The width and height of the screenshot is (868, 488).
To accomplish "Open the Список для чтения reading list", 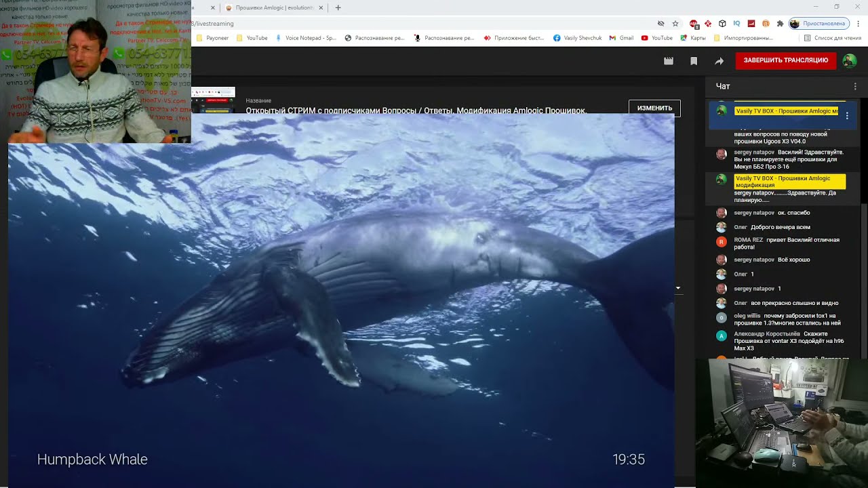I will coord(832,38).
